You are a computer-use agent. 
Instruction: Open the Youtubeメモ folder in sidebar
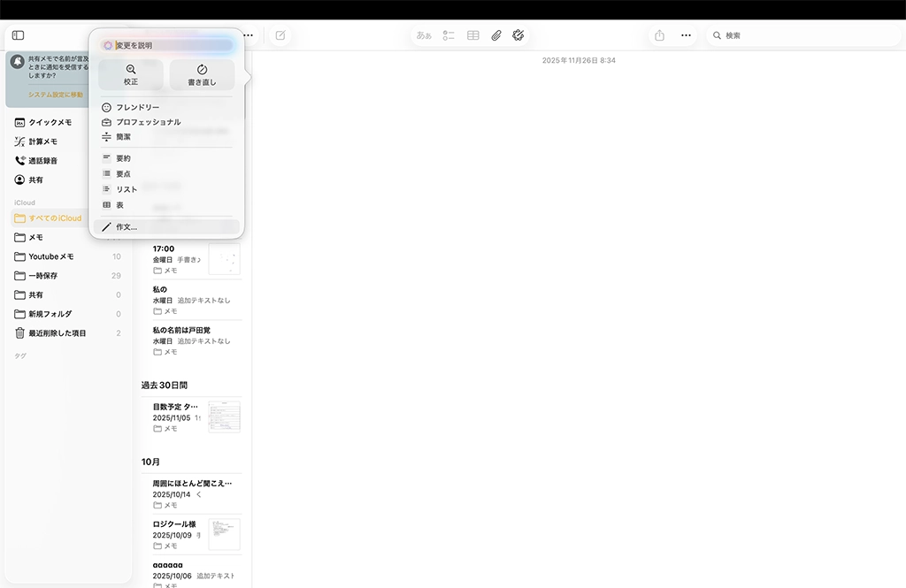click(51, 256)
